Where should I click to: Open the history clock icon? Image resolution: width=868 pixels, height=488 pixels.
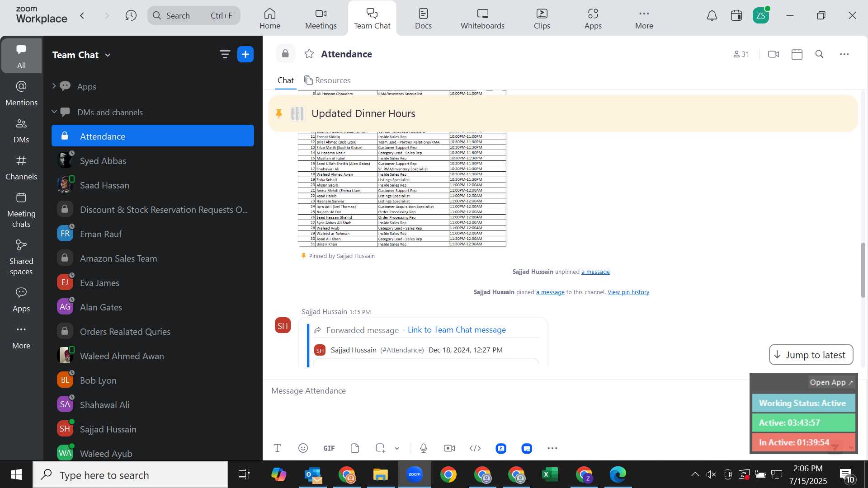point(131,16)
